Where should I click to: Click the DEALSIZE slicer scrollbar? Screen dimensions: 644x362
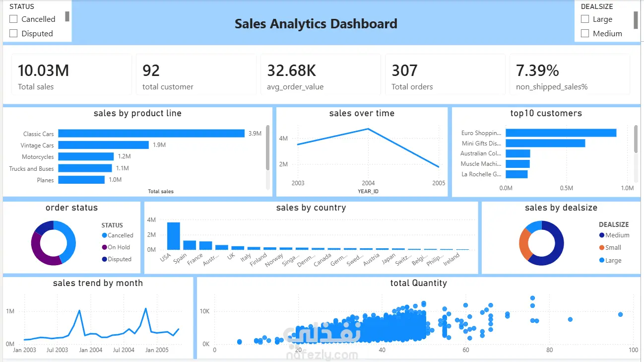(x=636, y=20)
